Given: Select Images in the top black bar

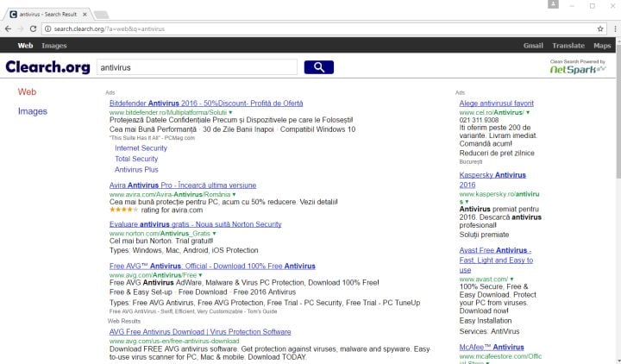Looking at the screenshot, I should pyautogui.click(x=54, y=46).
